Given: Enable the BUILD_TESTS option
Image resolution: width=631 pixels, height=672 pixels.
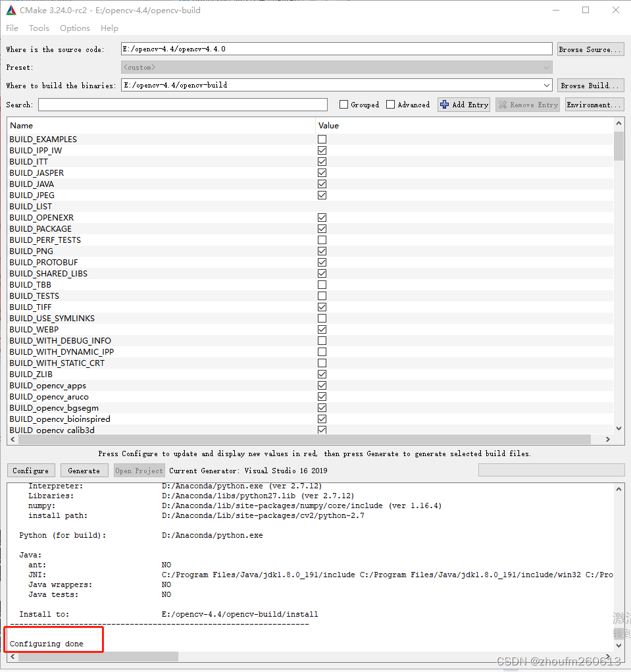Looking at the screenshot, I should [322, 296].
